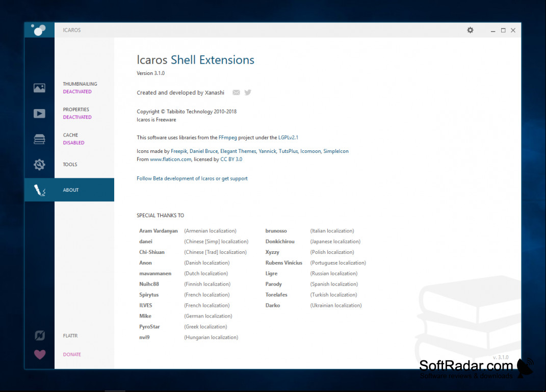Click the email envelope icon
This screenshot has width=546, height=392.
pos(236,93)
